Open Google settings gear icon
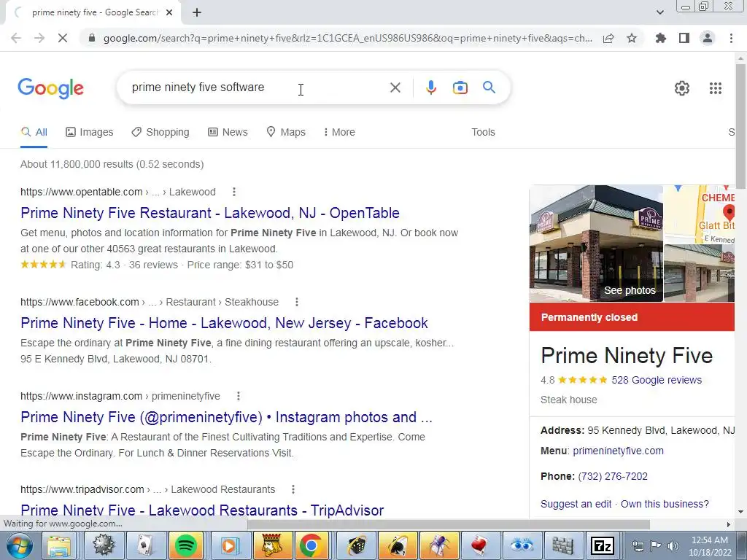 click(682, 88)
